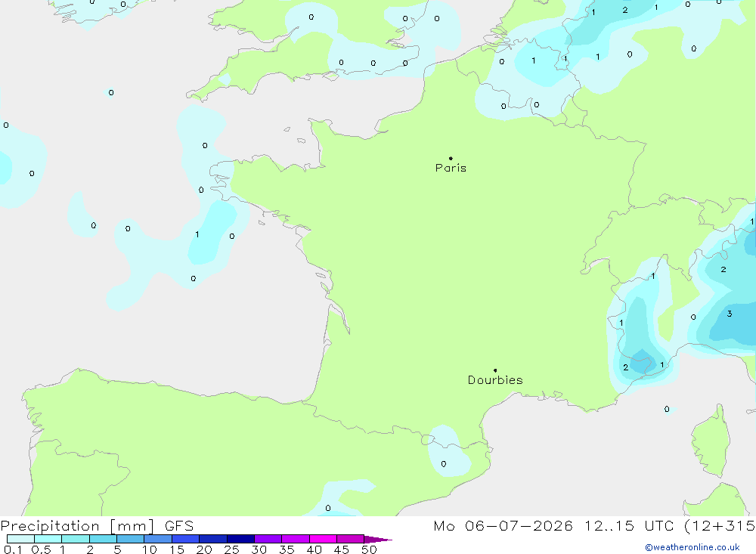The image size is (756, 554).
Task: Click the Dourbies location label
Action: 495,380
